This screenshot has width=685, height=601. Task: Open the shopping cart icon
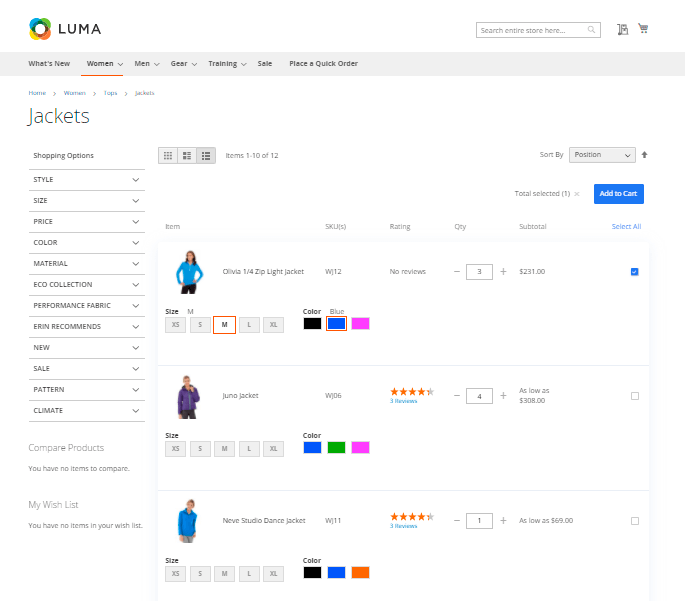point(643,28)
